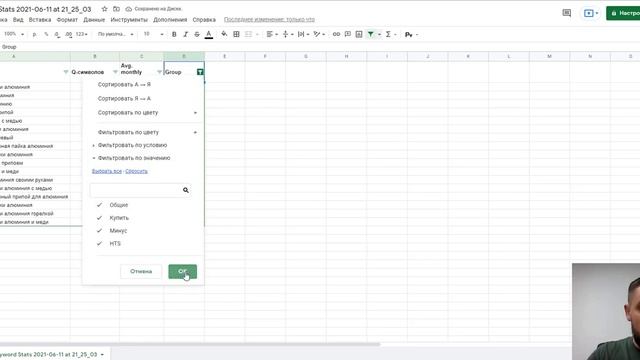Open the Инструменты menu

129,20
